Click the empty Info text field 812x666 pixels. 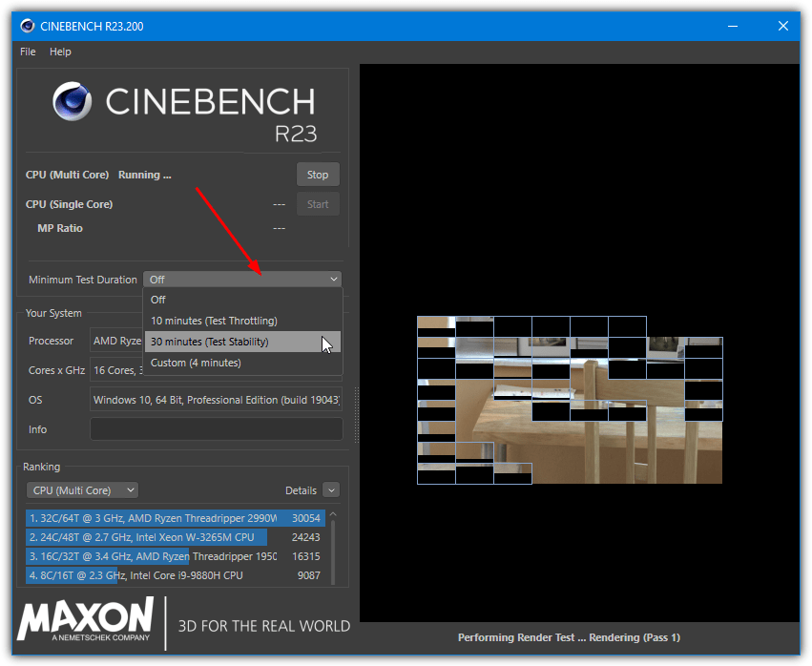pyautogui.click(x=216, y=429)
